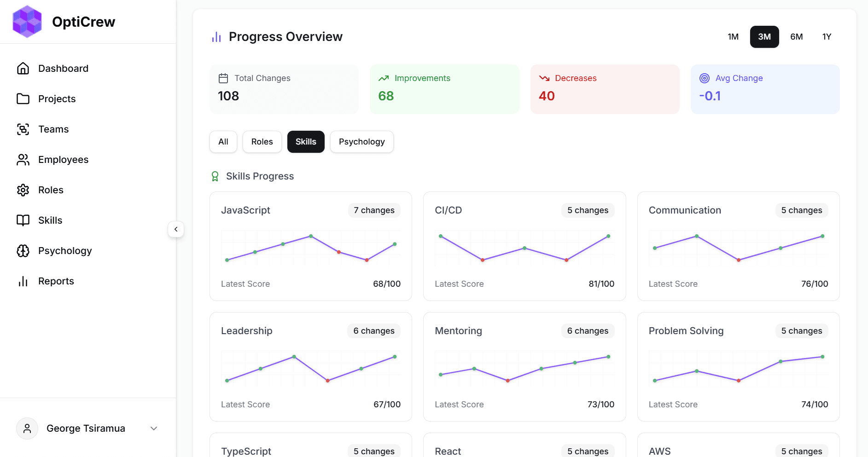Click the Projects folder icon

(23, 98)
